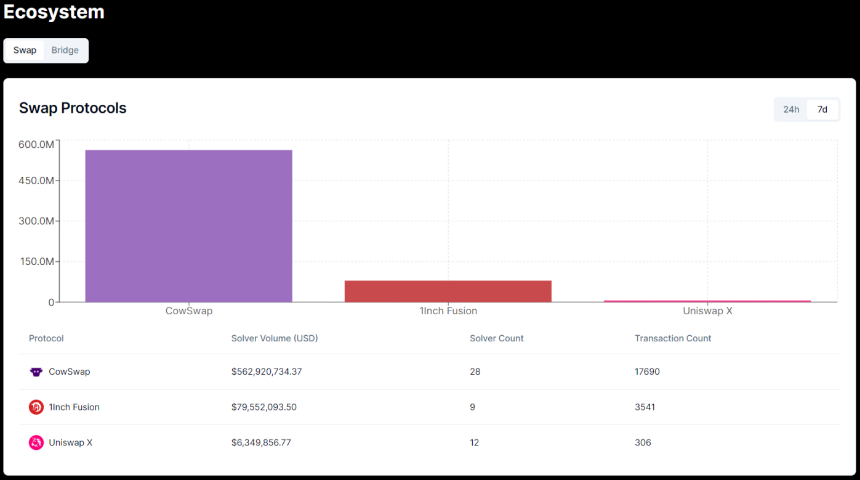Toggle timeframe to 24h
Viewport: 860px width, 480px height.
[x=791, y=109]
